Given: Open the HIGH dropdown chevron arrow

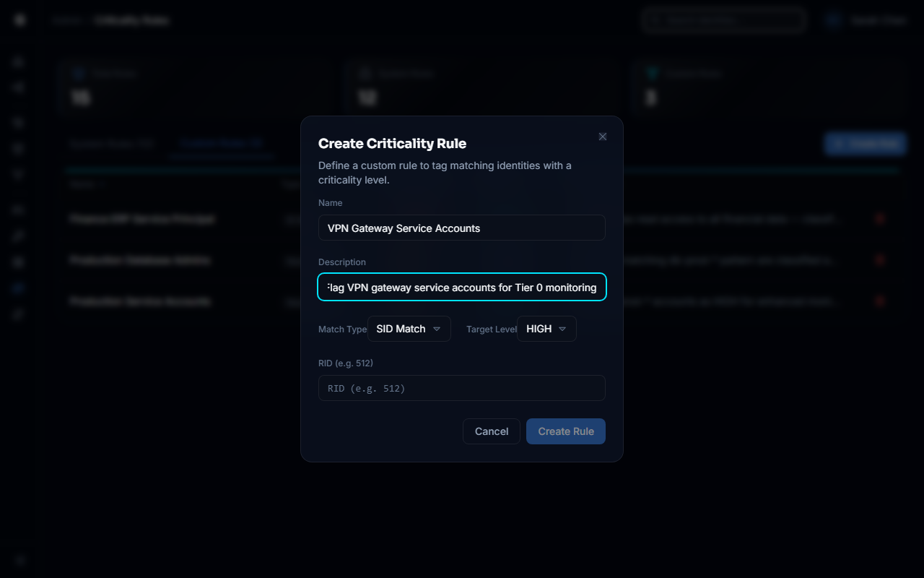Looking at the screenshot, I should click(x=562, y=329).
